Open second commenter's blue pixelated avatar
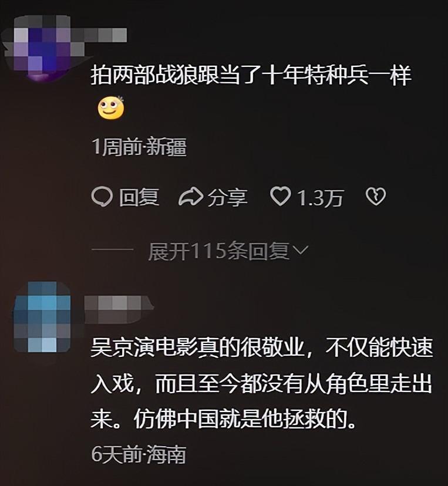This screenshot has height=486, width=448. (42, 317)
